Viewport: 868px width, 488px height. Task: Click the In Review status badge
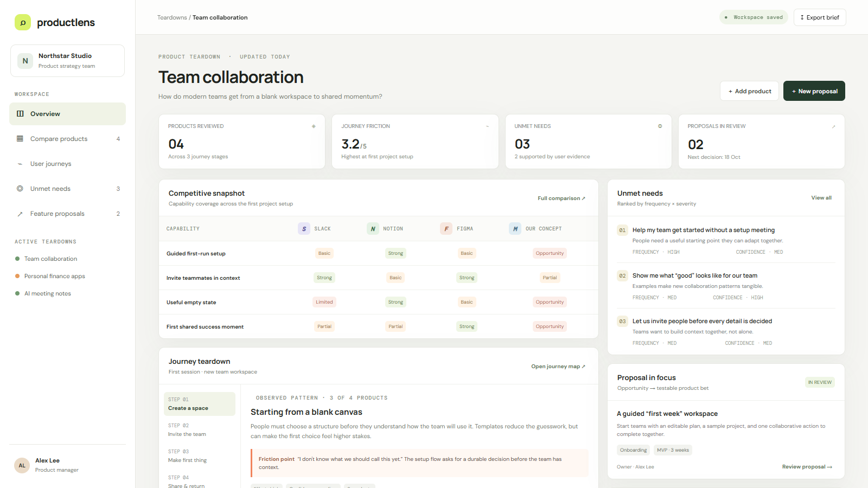[820, 382]
